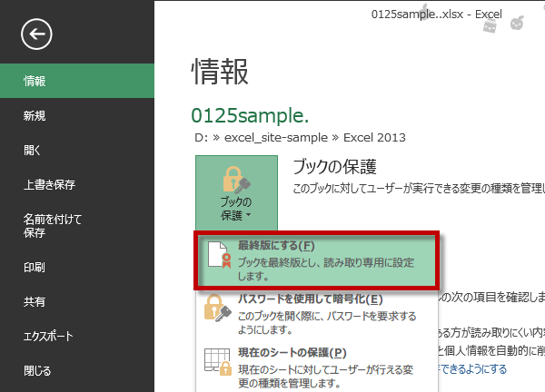Screen dimensions: 545x392
Task: Click the Excel 2013 path segment
Action: pos(374,138)
